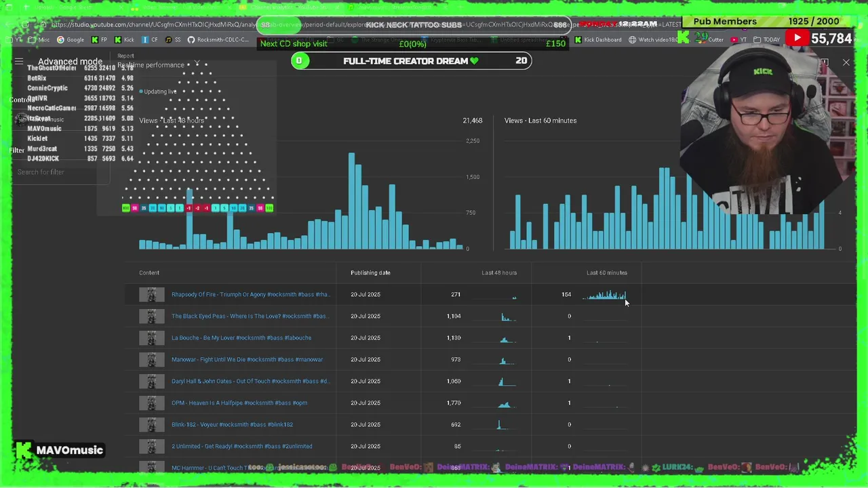Open the hamburger menu beside Advanced mode
This screenshot has height=488, width=868.
pos(19,62)
